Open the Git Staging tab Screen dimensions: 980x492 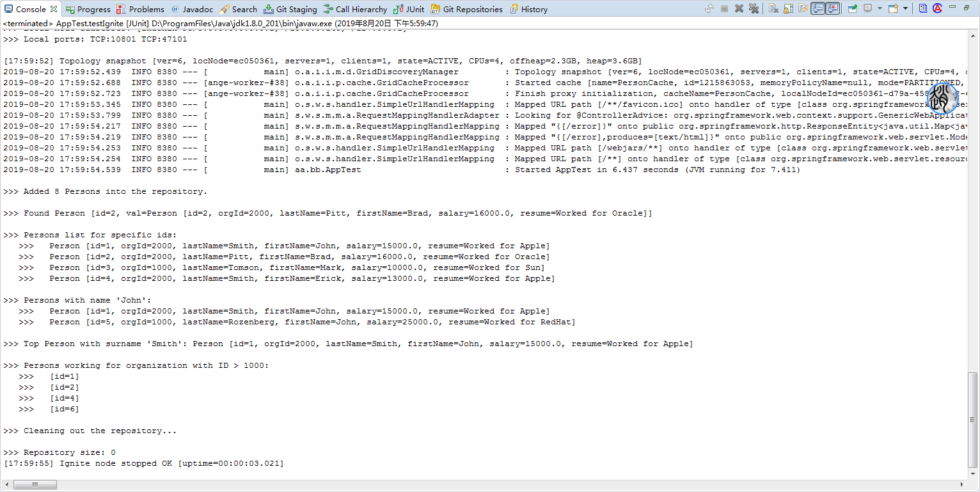pos(290,9)
